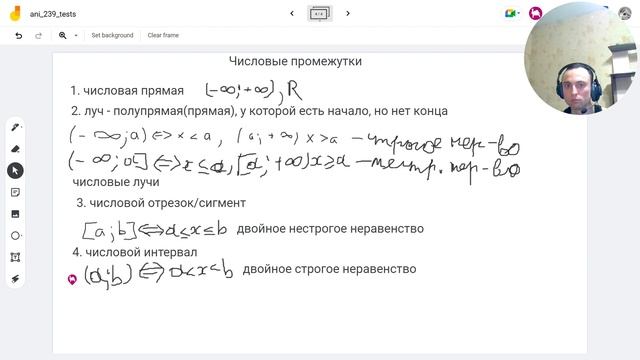Screen dimensions: 640x360
Task: Click Clear frame button
Action: click(x=163, y=36)
